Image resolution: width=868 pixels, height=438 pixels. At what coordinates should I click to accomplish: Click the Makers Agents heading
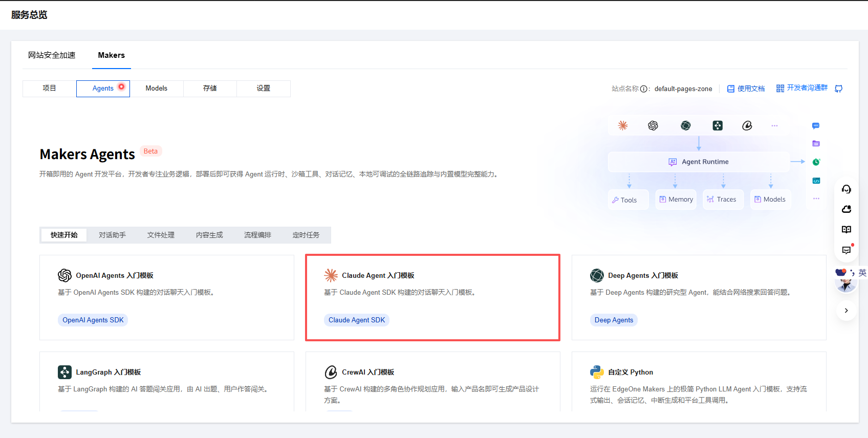[88, 154]
